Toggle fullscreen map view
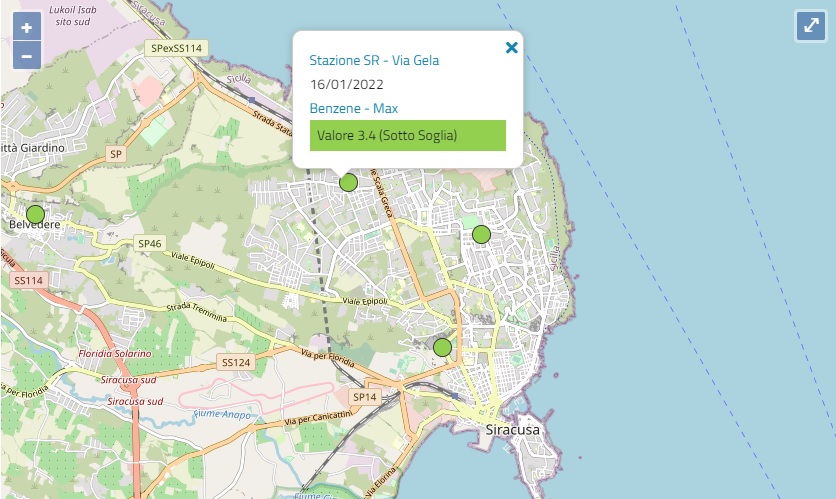The image size is (836, 499). click(811, 25)
